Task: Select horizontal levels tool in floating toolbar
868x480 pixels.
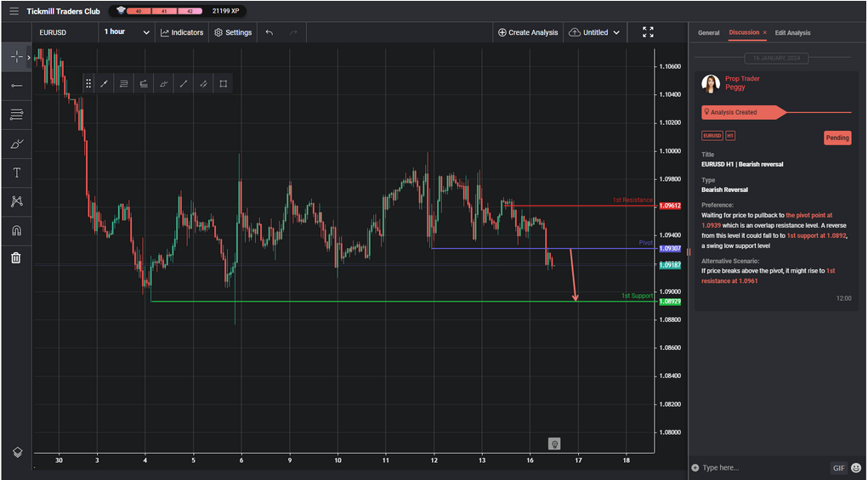Action: pos(123,83)
